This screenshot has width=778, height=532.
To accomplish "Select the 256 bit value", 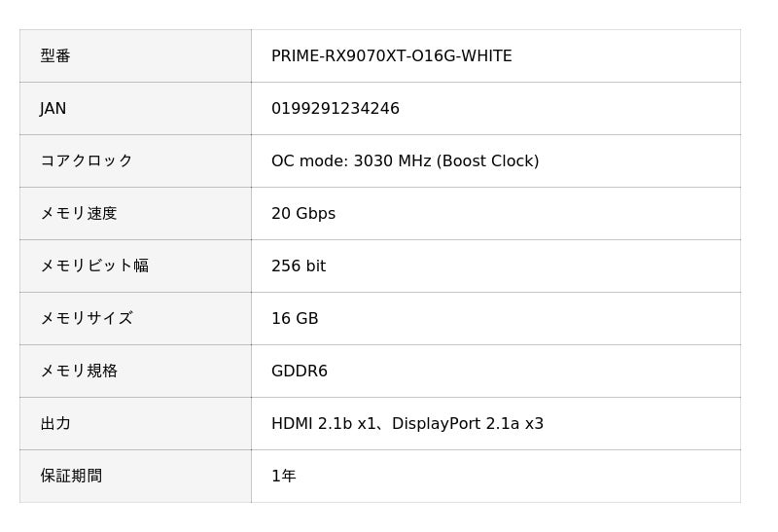I will (298, 266).
